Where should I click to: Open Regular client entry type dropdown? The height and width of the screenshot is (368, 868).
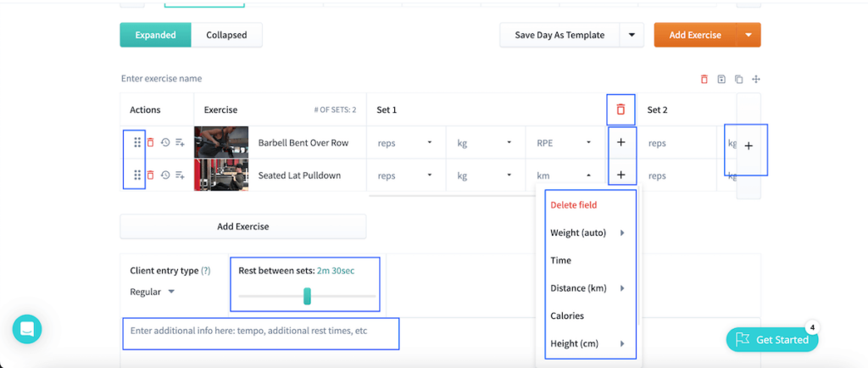[153, 292]
